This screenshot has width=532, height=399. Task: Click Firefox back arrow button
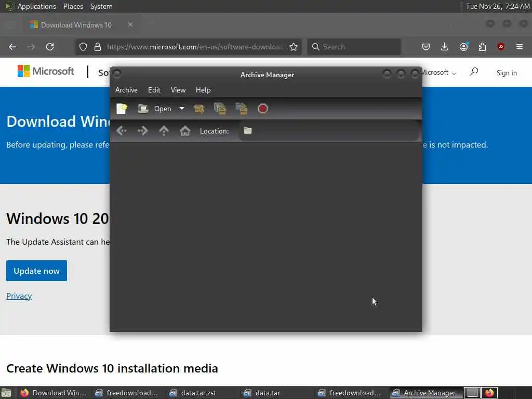[x=12, y=47]
